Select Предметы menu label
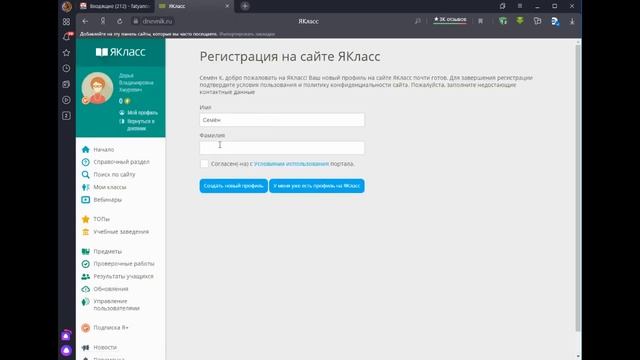Viewport: 640px width, 360px height. 107,251
